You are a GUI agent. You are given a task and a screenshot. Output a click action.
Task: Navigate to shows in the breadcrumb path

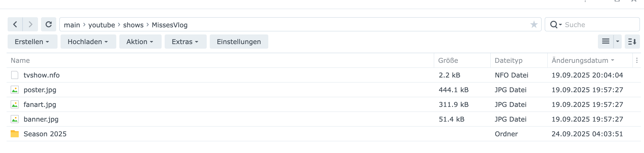tap(133, 25)
